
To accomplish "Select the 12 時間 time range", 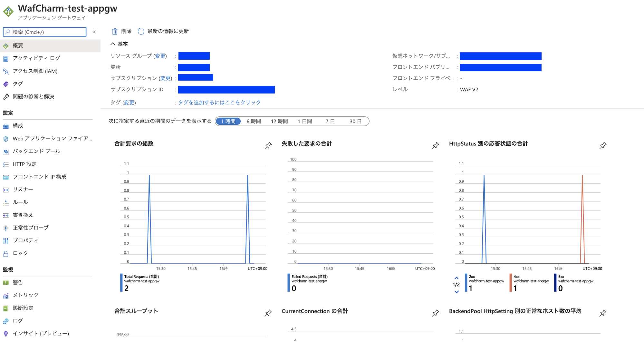I will coord(279,122).
